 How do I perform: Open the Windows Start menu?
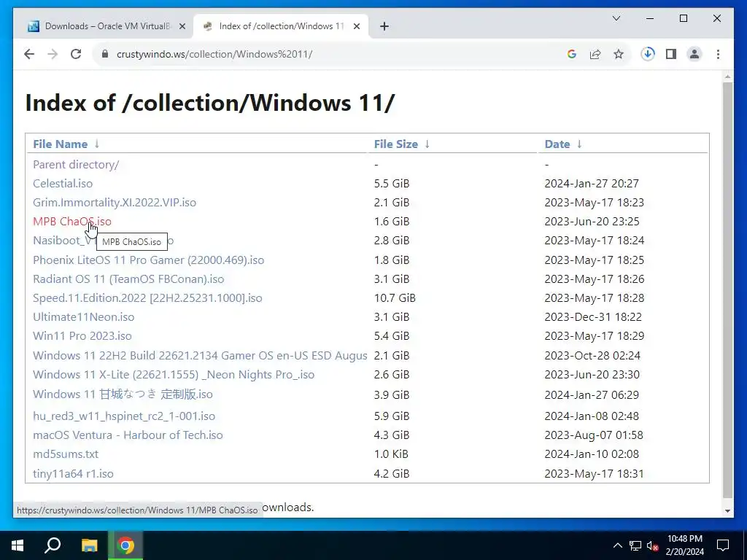point(18,545)
